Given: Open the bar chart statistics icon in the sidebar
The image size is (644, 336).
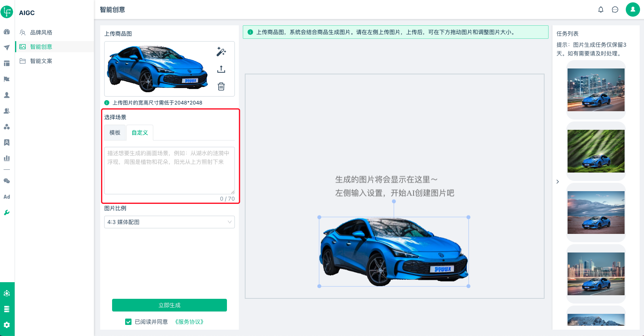Looking at the screenshot, I should click(x=7, y=158).
